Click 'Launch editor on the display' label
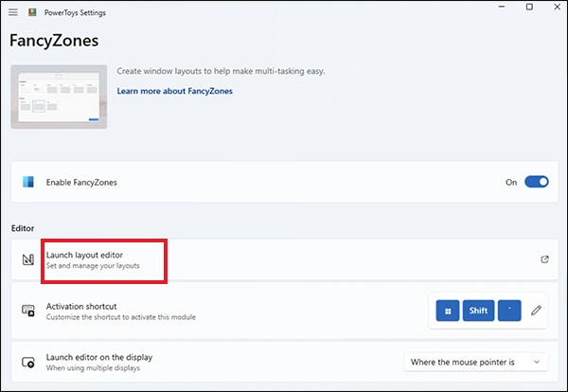 point(99,357)
